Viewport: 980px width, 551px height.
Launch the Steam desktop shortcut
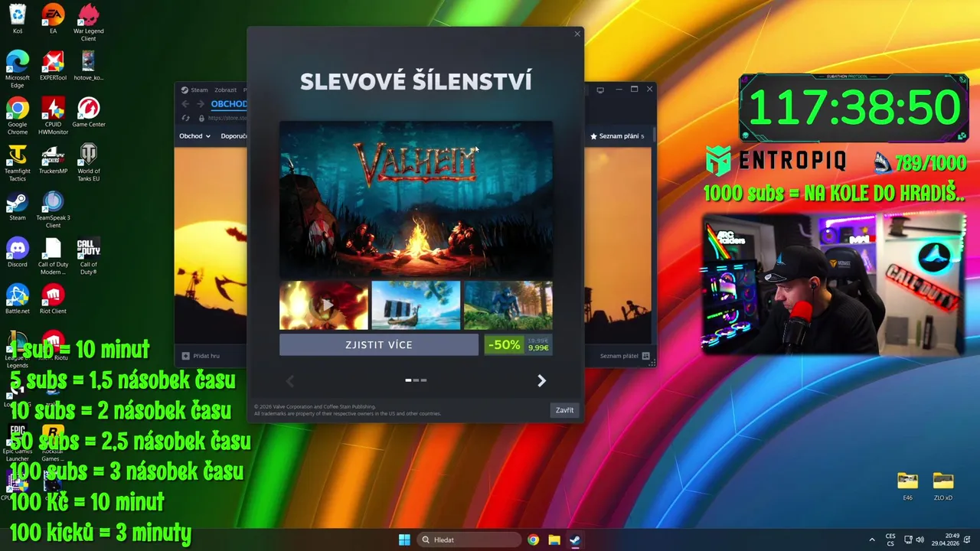point(17,206)
